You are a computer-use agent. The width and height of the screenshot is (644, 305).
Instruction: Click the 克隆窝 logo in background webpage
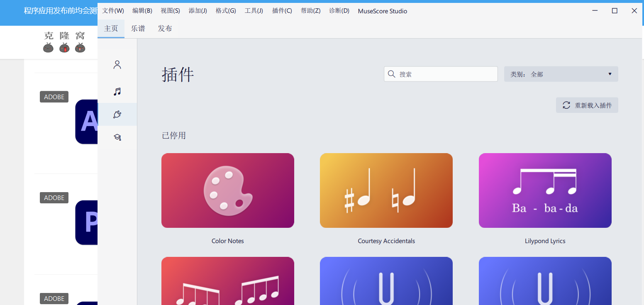(64, 42)
